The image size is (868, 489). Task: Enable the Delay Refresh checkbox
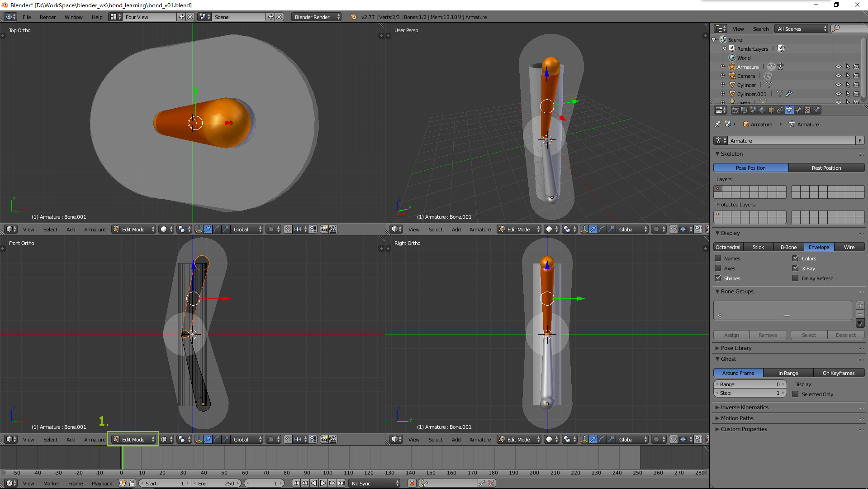[795, 278]
